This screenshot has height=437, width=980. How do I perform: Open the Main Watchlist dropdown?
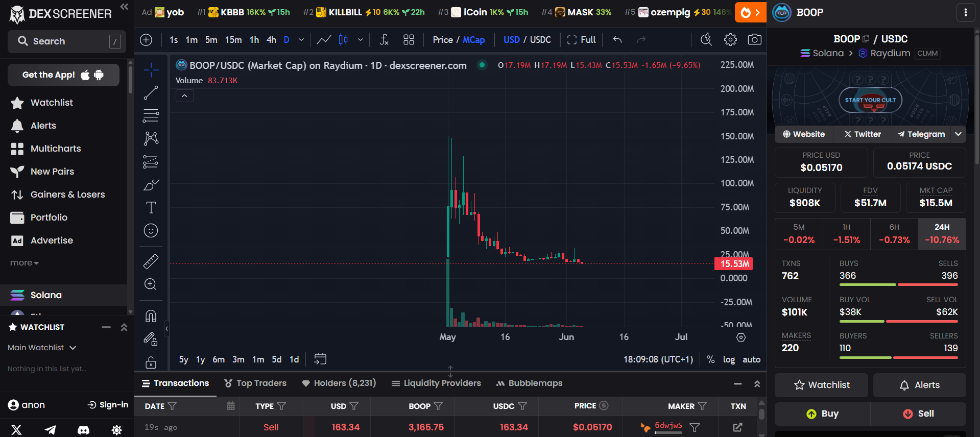(x=42, y=348)
